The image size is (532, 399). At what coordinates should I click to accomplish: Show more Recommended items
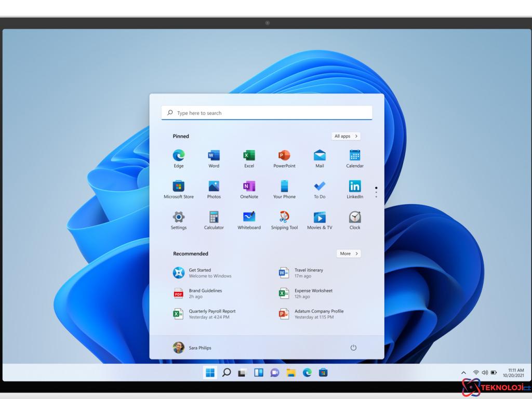point(348,254)
